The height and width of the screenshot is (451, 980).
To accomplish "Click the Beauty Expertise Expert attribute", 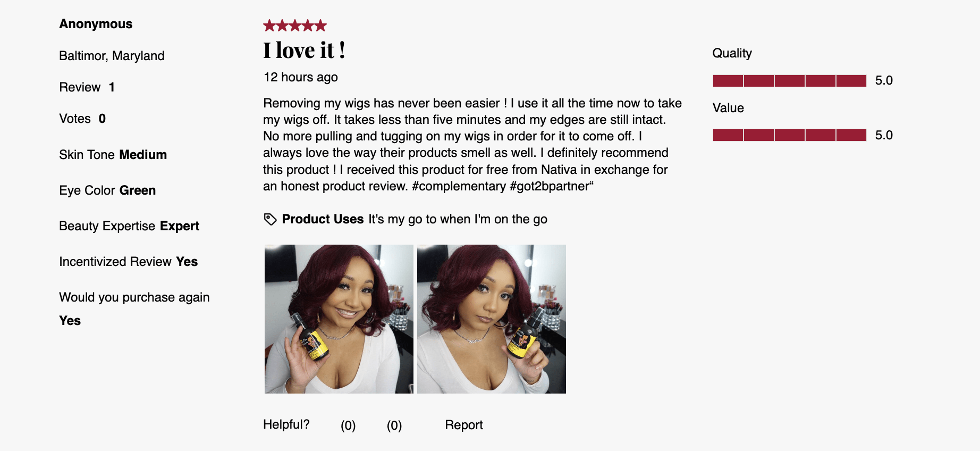I will [129, 226].
